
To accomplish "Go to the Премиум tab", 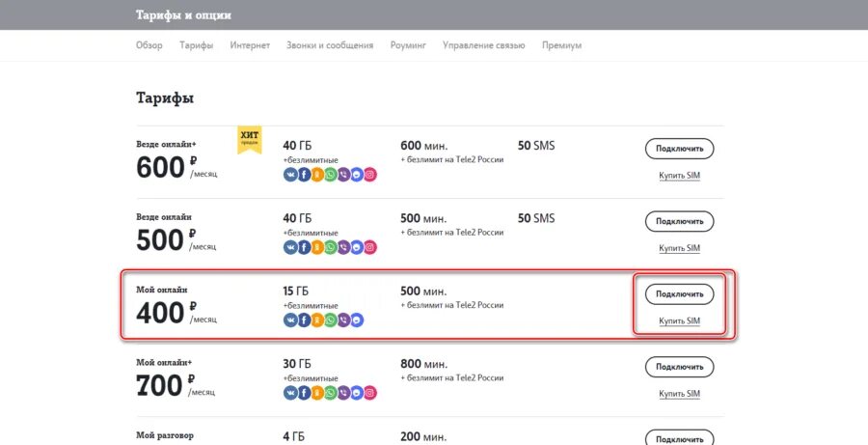I will 561,45.
